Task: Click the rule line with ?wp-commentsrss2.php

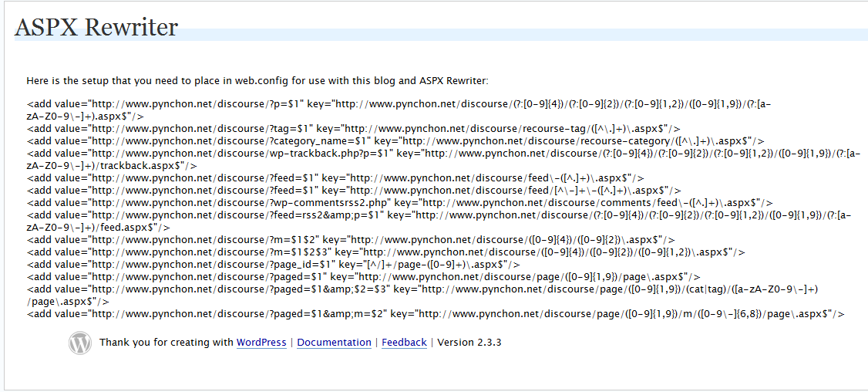Action: point(399,203)
